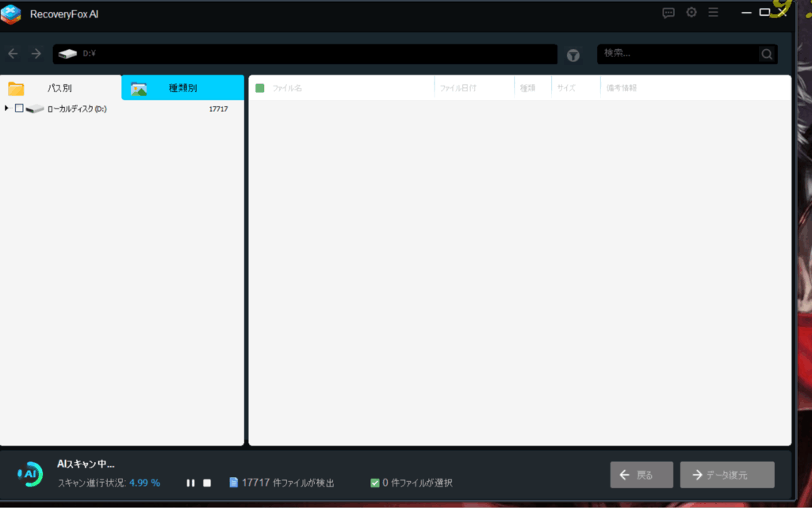Check the ローカルディスク (D:) checkbox
The image size is (812, 508).
(x=20, y=109)
